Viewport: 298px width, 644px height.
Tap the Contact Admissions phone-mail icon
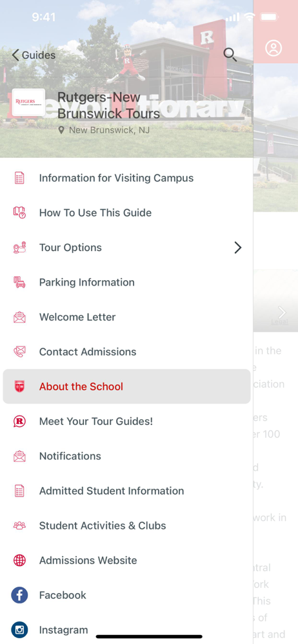point(19,352)
